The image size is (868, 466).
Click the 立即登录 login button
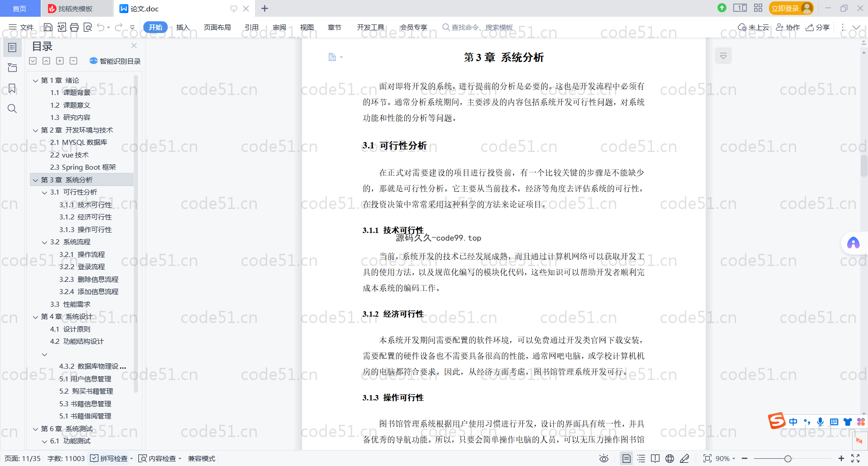pos(791,8)
